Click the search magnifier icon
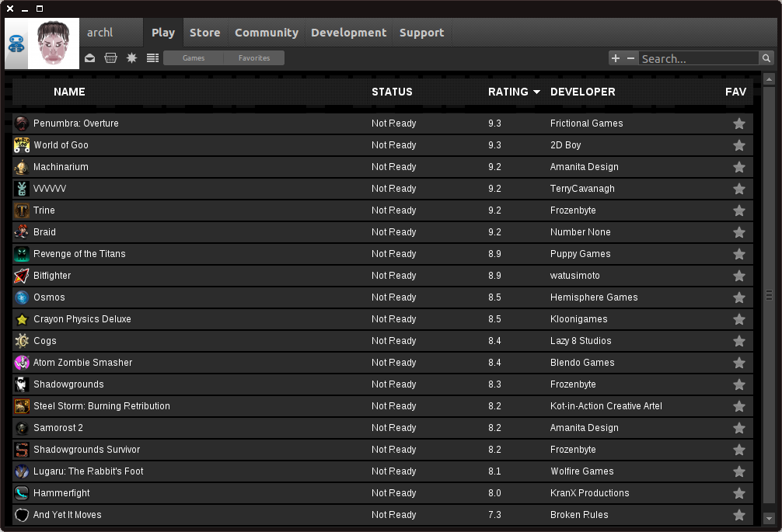This screenshot has width=782, height=532. click(x=766, y=58)
